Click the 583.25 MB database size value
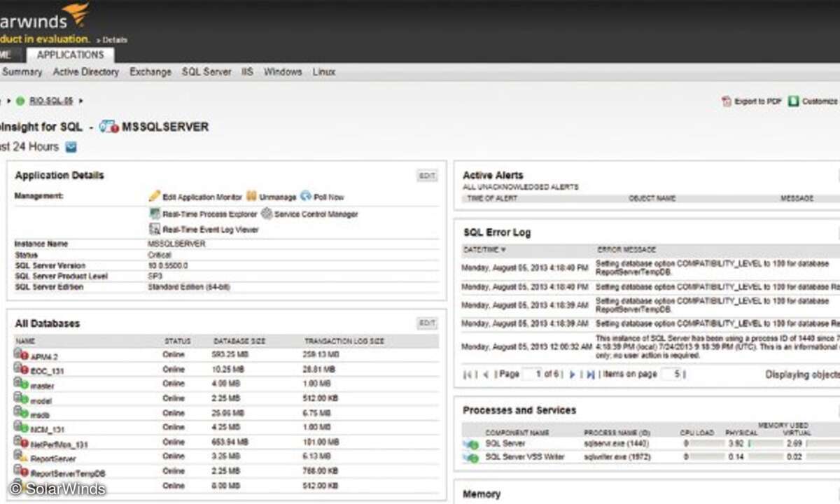 [231, 355]
